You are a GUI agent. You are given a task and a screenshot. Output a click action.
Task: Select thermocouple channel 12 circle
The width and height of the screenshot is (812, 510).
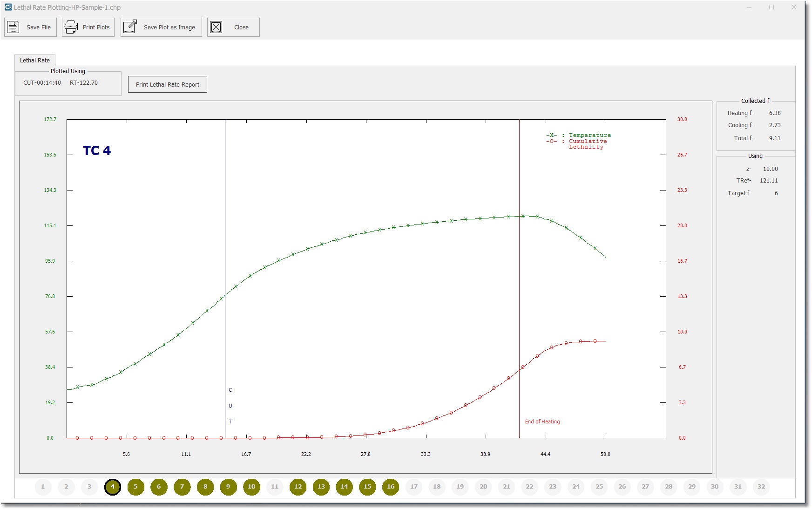(298, 487)
